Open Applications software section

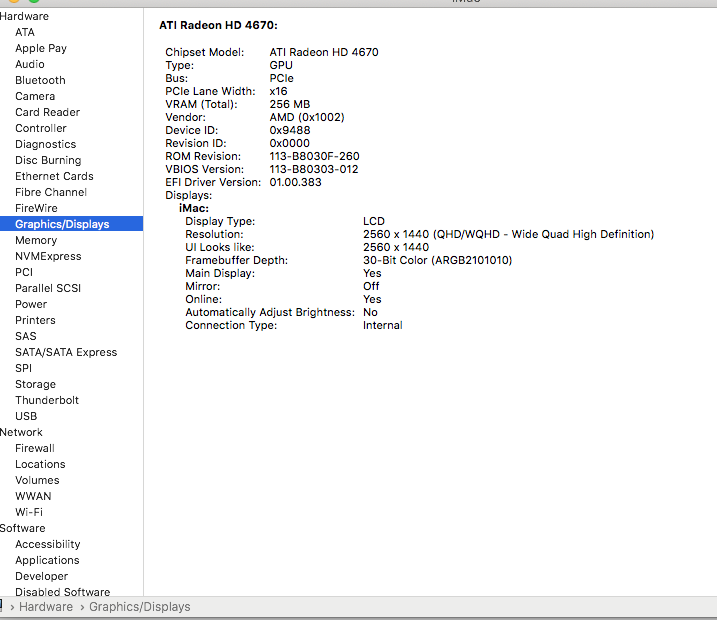[47, 560]
